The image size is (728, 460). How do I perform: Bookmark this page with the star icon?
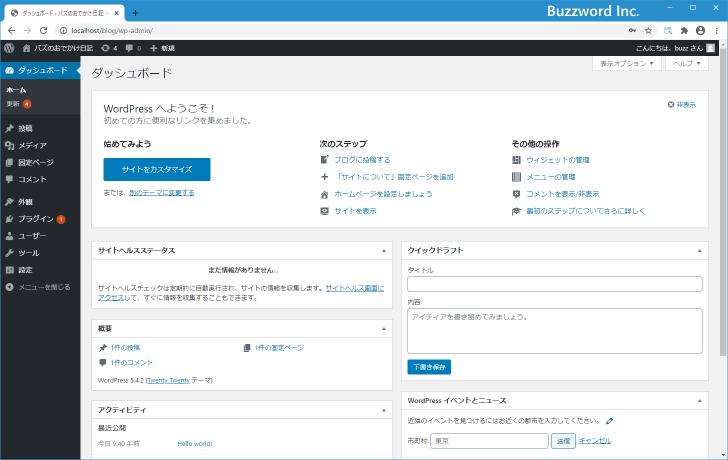point(648,31)
